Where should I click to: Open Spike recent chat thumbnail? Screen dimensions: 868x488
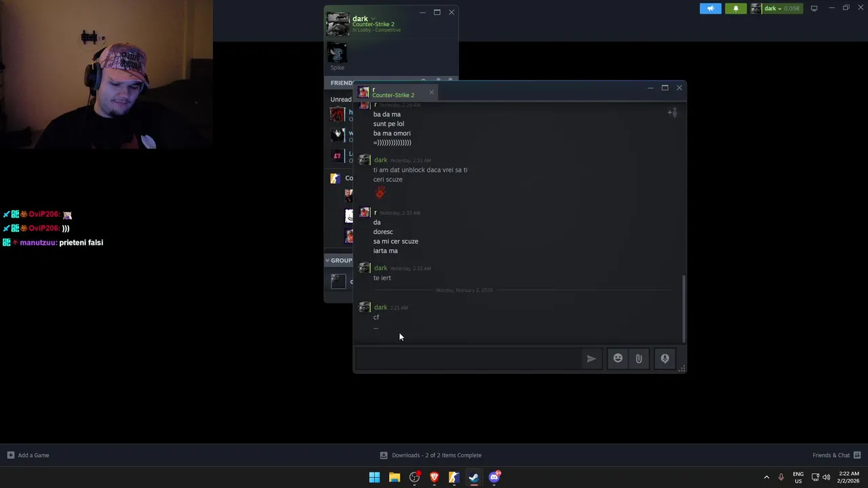coord(337,52)
